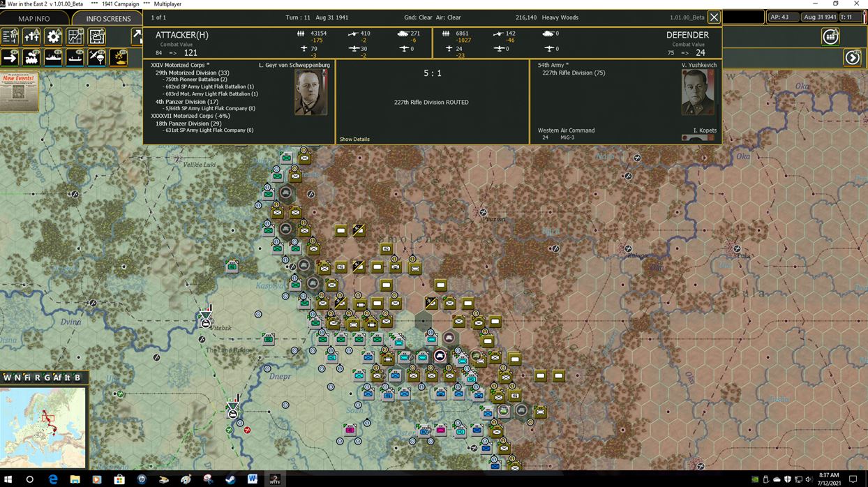Image resolution: width=868 pixels, height=487 pixels.
Task: Open Word from taskbar
Action: point(252,479)
